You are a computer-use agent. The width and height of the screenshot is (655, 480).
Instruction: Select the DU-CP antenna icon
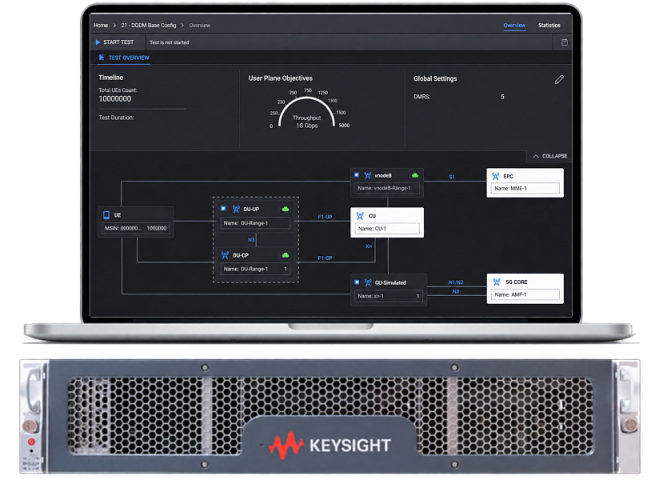coord(225,255)
